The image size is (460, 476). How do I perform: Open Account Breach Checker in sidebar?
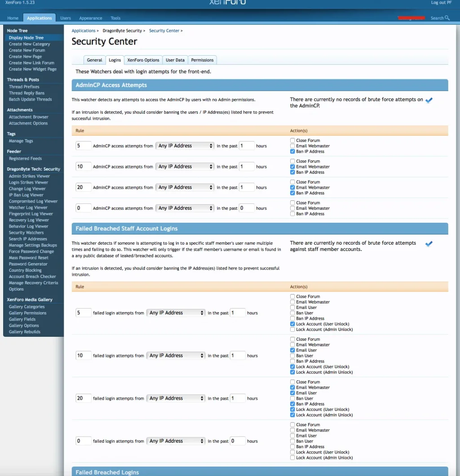pyautogui.click(x=32, y=277)
